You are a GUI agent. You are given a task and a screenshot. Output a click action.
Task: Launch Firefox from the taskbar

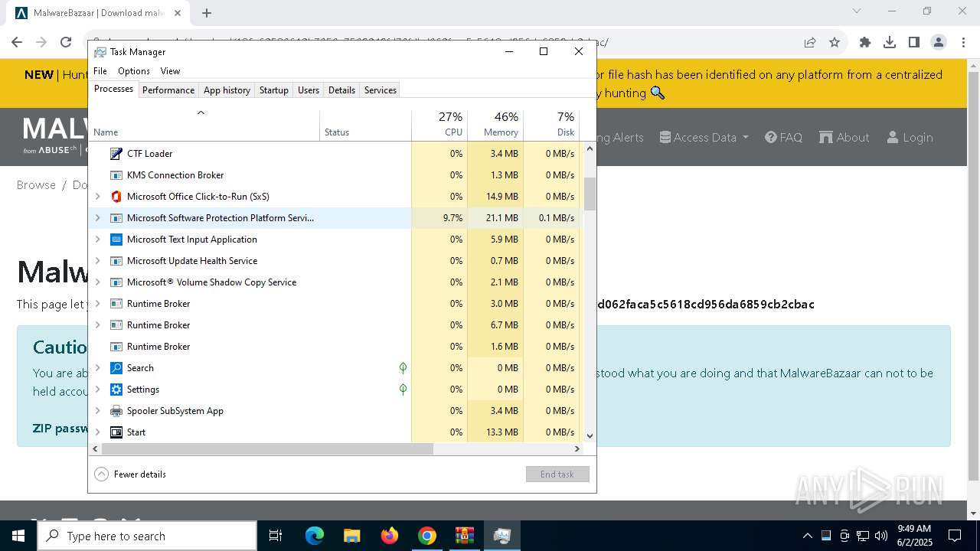pos(390,536)
